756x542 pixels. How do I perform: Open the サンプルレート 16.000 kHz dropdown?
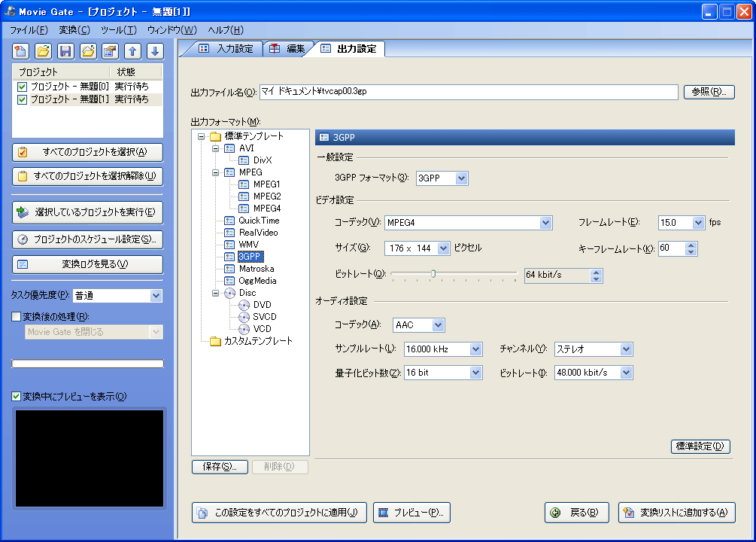click(475, 349)
